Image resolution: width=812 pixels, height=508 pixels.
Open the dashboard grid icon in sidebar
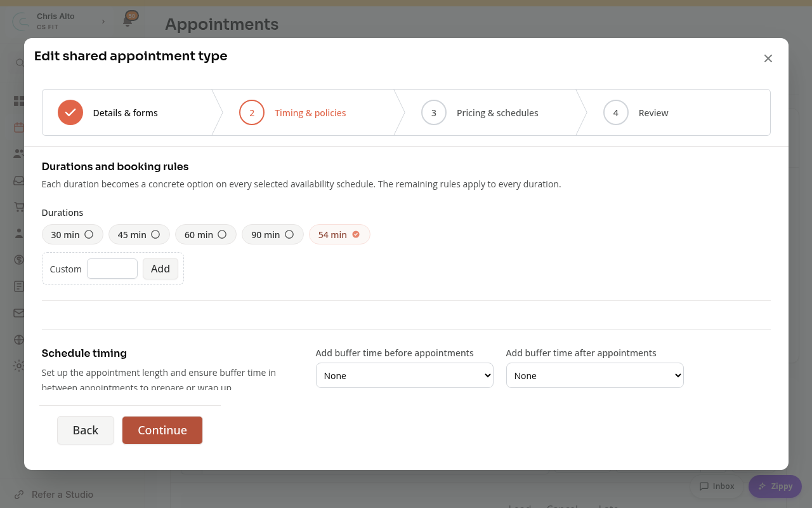click(x=19, y=101)
